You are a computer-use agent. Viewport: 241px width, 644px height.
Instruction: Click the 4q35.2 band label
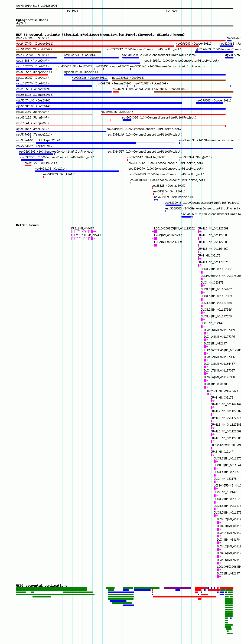(21, 23)
